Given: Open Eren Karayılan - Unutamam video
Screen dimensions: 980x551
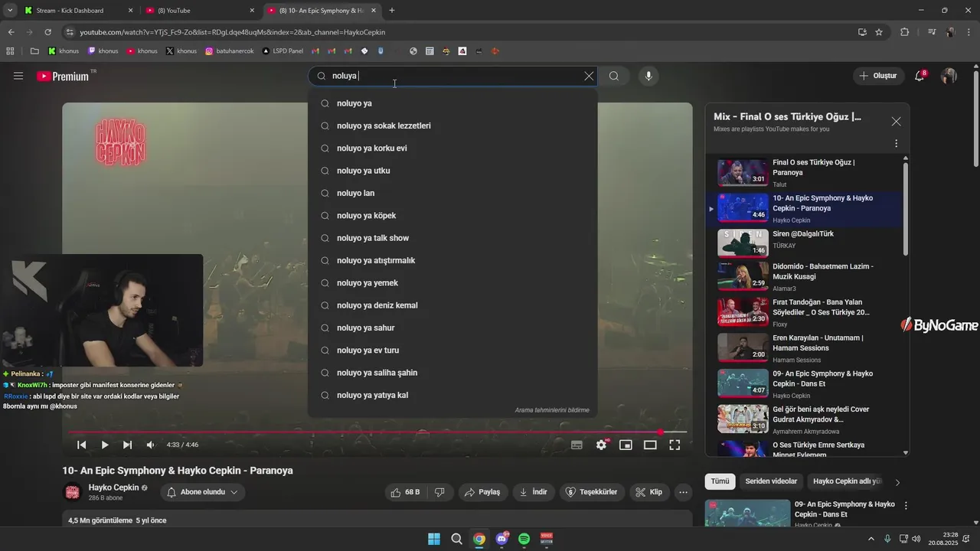Looking at the screenshot, I should [805, 347].
